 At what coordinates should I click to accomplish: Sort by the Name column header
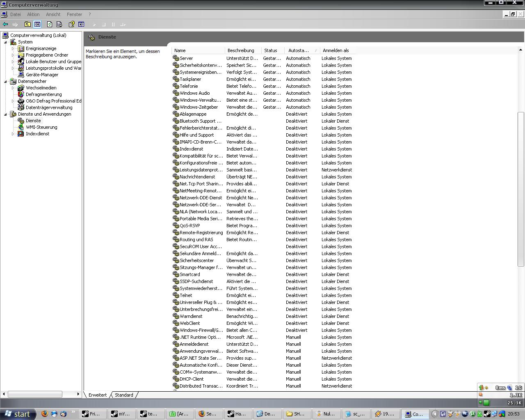pyautogui.click(x=198, y=50)
